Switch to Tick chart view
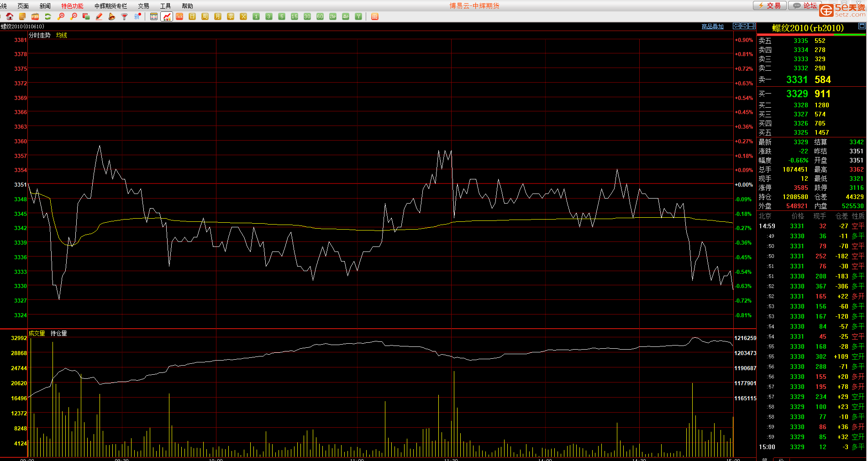The width and height of the screenshot is (868, 461). click(x=179, y=16)
